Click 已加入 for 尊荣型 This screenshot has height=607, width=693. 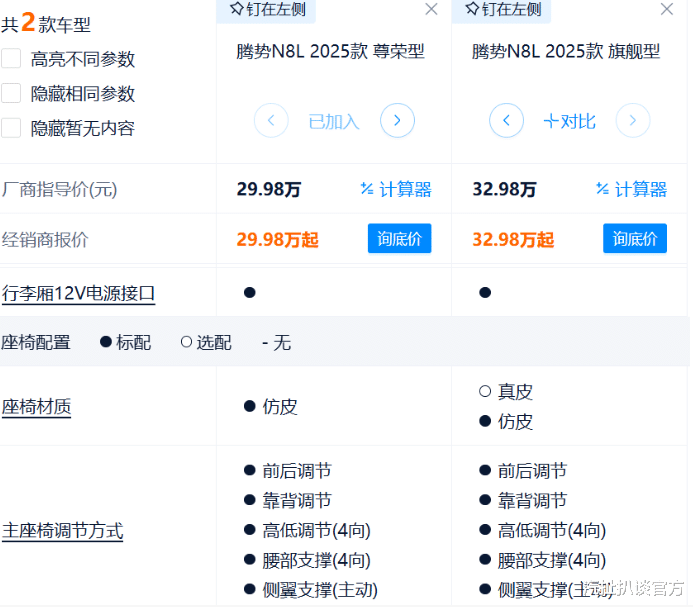click(x=334, y=121)
